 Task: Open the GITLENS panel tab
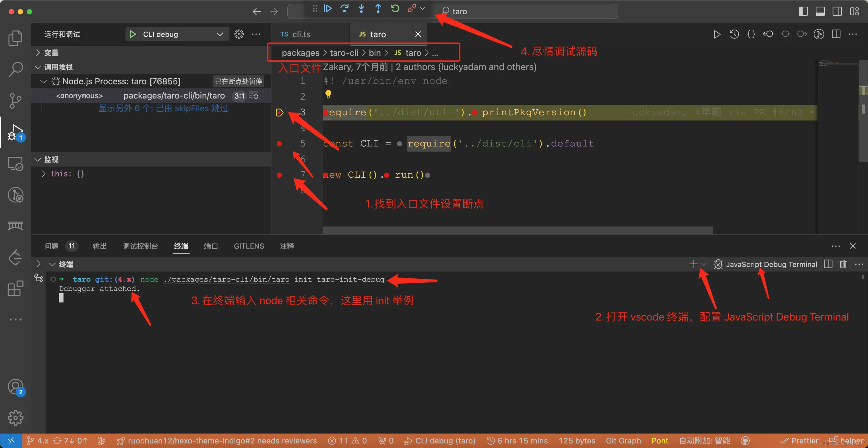coord(249,246)
